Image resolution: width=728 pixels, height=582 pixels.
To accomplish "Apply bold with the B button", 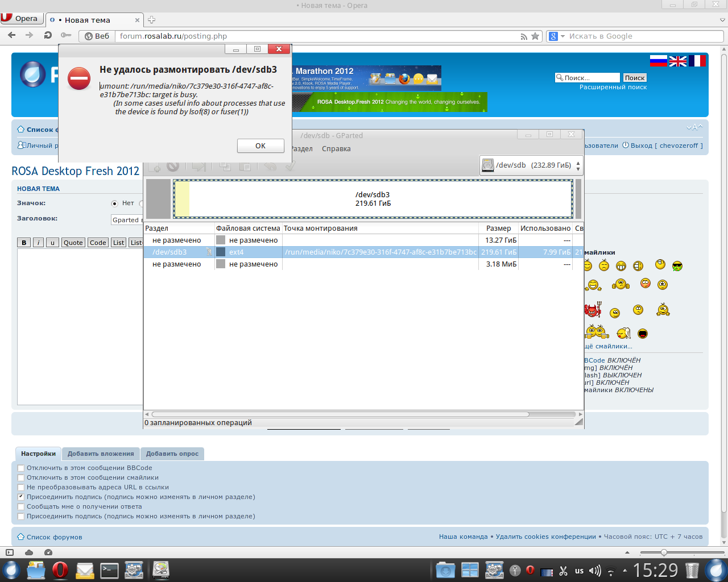I will pyautogui.click(x=24, y=243).
